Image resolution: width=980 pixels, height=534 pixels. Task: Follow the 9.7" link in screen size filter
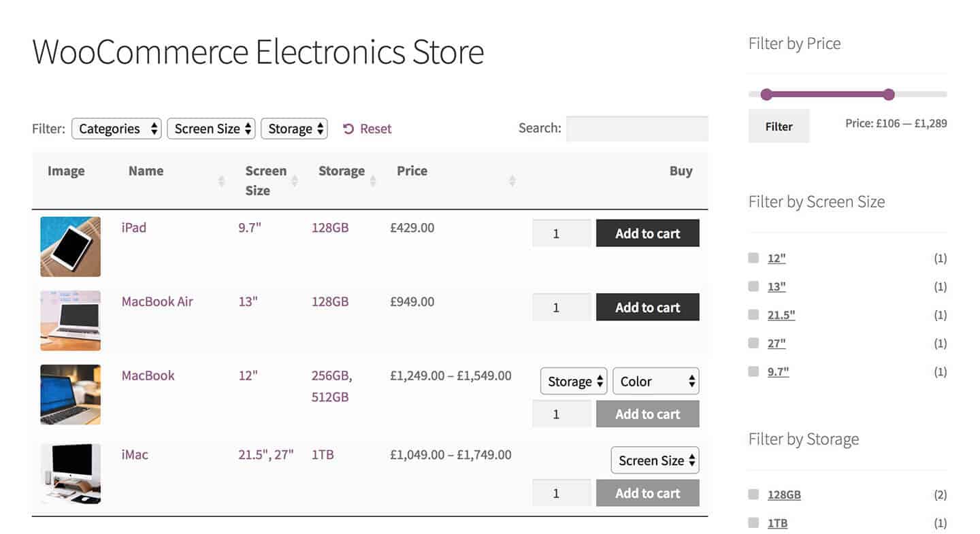pos(779,372)
